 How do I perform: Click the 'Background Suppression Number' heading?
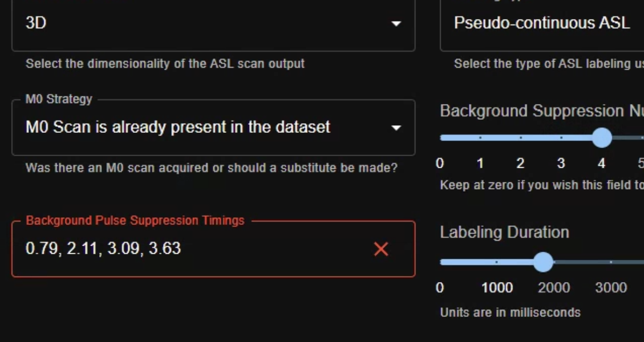(x=540, y=110)
